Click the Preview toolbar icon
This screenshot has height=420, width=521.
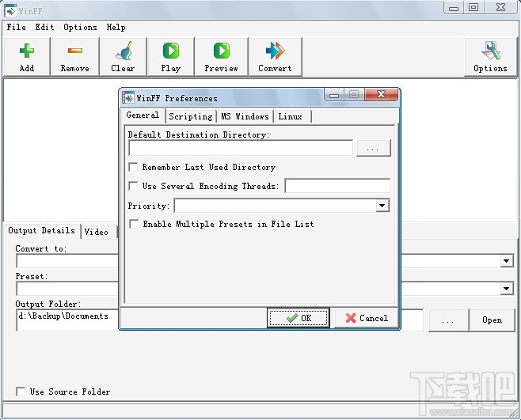pyautogui.click(x=222, y=51)
